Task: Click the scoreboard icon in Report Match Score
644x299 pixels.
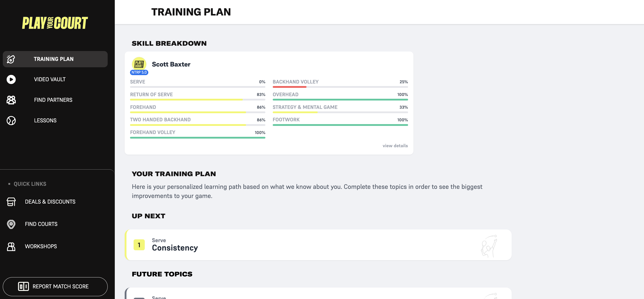Action: coord(23,287)
